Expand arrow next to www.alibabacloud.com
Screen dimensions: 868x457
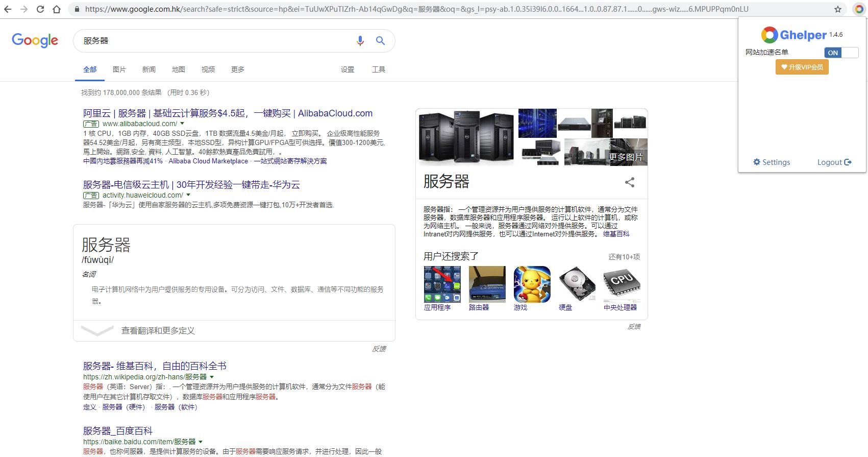click(182, 124)
